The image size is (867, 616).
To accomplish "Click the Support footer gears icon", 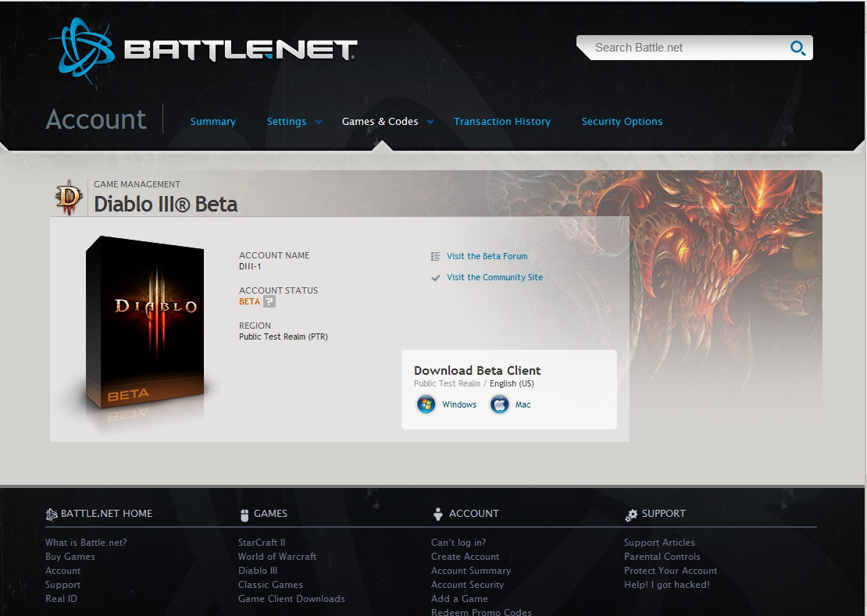I will (631, 515).
